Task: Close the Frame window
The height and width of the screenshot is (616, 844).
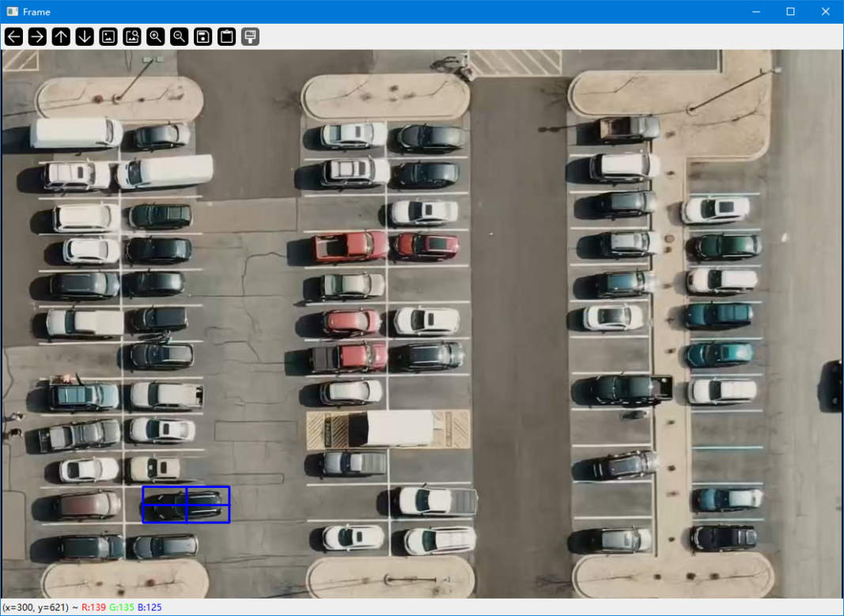Action: click(x=826, y=11)
